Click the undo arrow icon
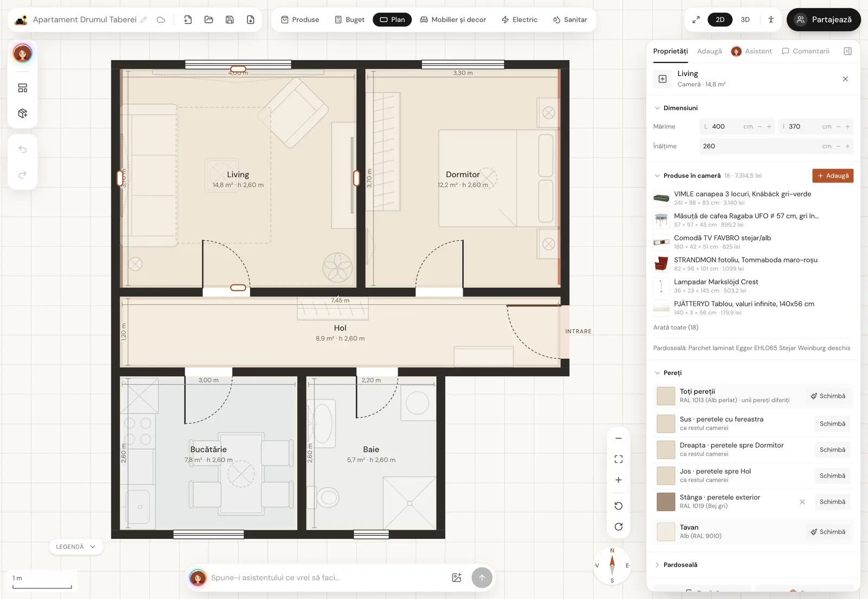 (x=22, y=149)
